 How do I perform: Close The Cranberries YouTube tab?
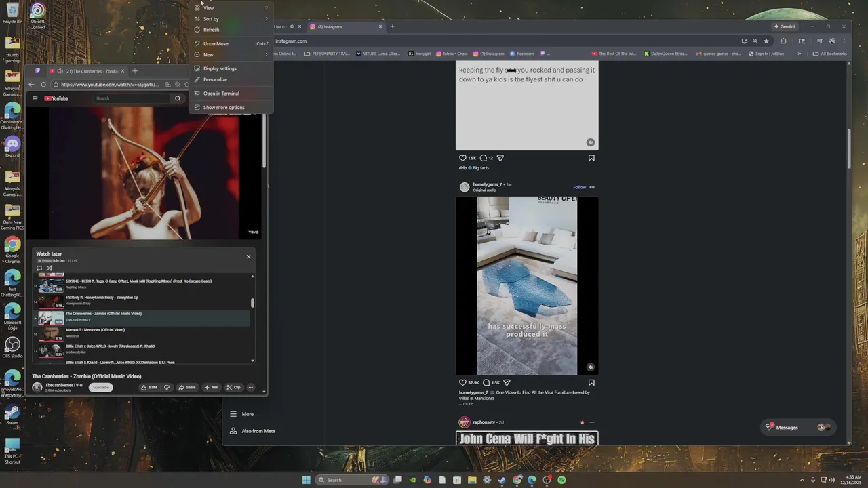click(x=123, y=71)
